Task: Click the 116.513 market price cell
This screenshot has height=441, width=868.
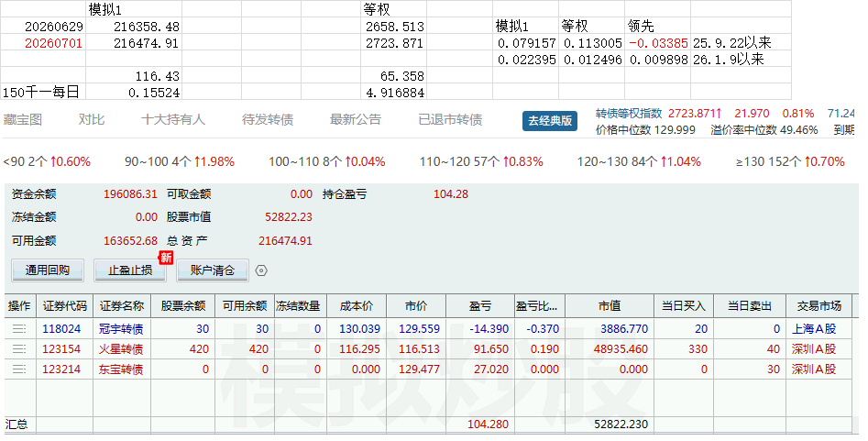Action: (x=419, y=349)
